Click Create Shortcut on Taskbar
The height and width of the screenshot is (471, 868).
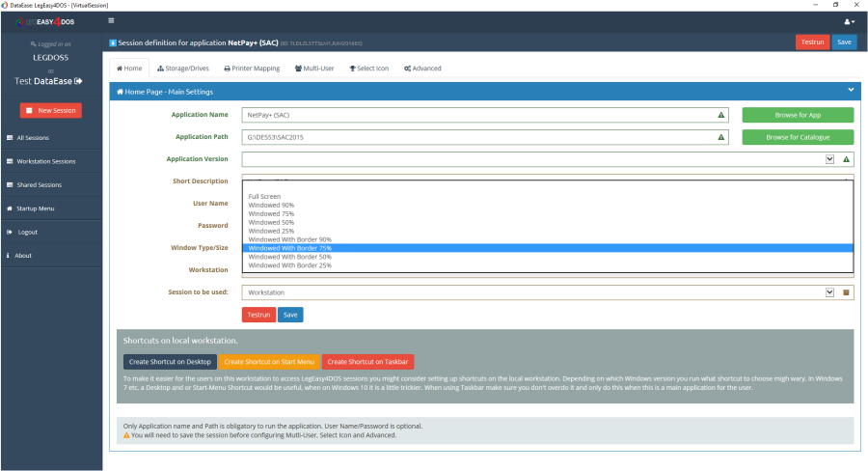pyautogui.click(x=367, y=362)
